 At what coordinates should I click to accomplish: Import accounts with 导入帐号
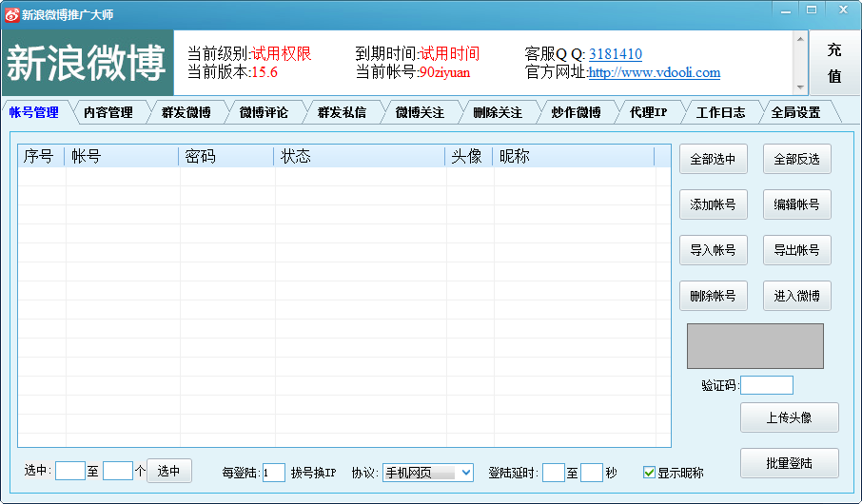[x=713, y=251]
